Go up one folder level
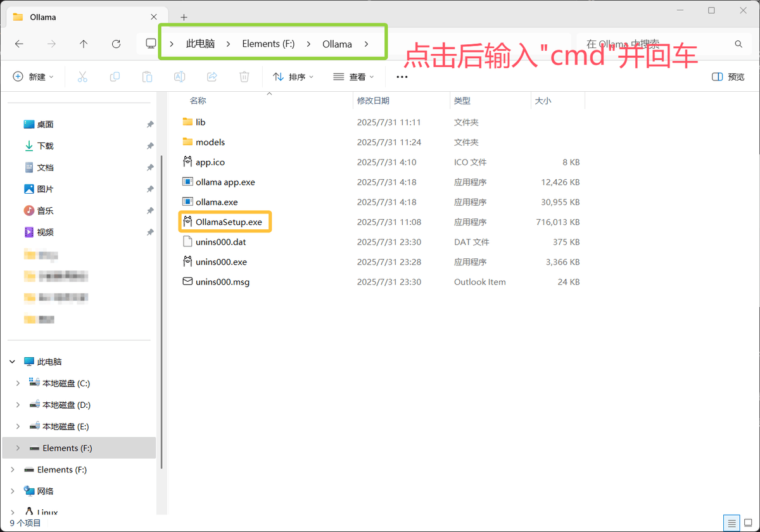The height and width of the screenshot is (532, 760). pos(84,44)
